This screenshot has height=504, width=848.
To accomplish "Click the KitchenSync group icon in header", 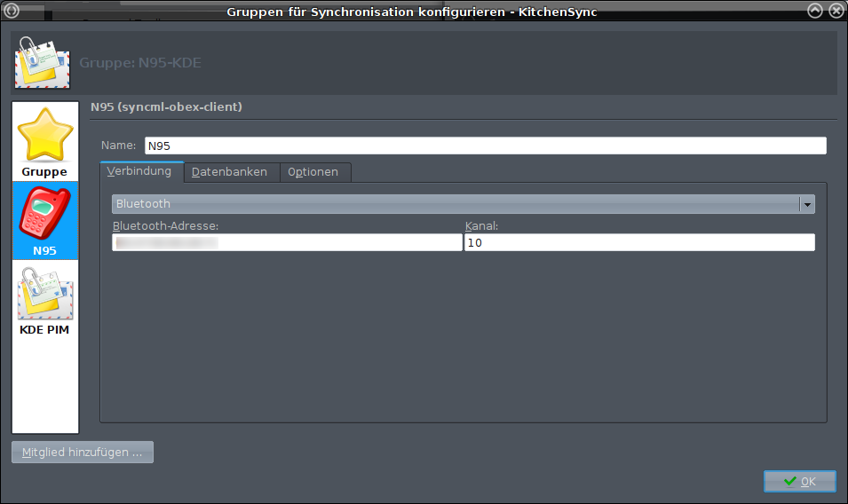I will point(42,63).
